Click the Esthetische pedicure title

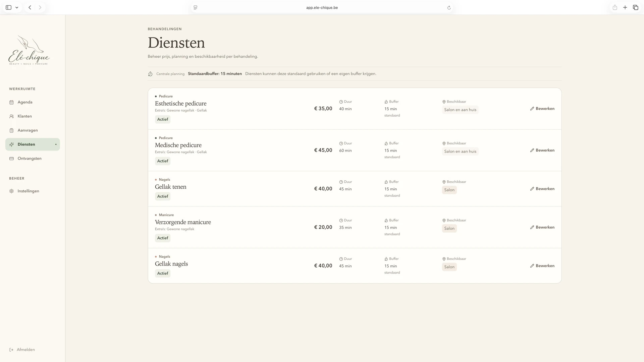[180, 104]
